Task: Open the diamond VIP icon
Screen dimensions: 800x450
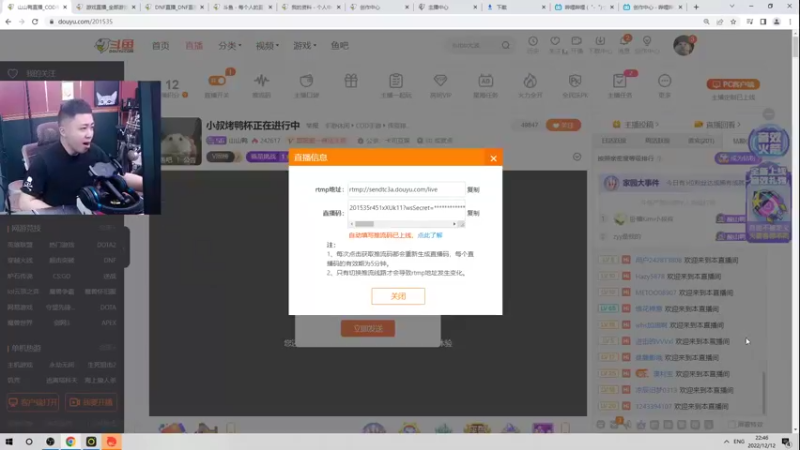Action: tap(440, 81)
